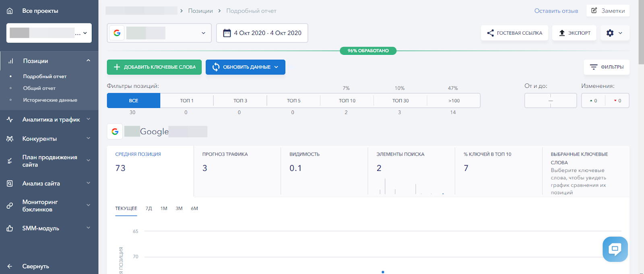Select the ТОП 10 position filter
644x274 pixels.
[x=347, y=101]
